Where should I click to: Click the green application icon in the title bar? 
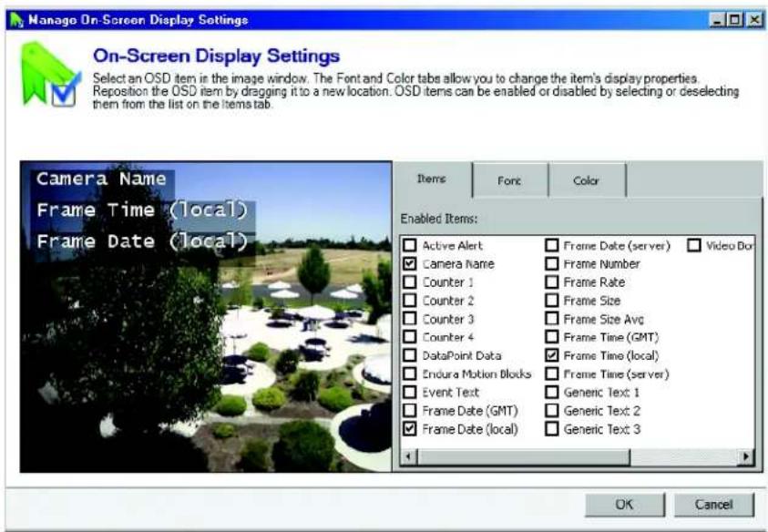click(16, 20)
